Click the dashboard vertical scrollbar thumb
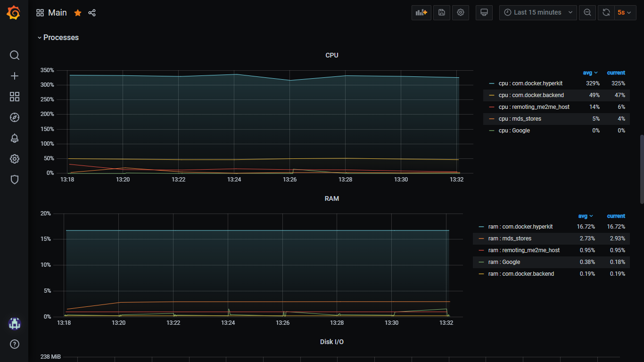 tap(641, 169)
